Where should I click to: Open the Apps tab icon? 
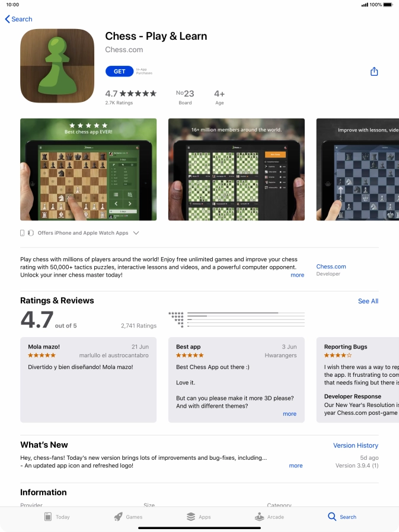click(x=191, y=517)
